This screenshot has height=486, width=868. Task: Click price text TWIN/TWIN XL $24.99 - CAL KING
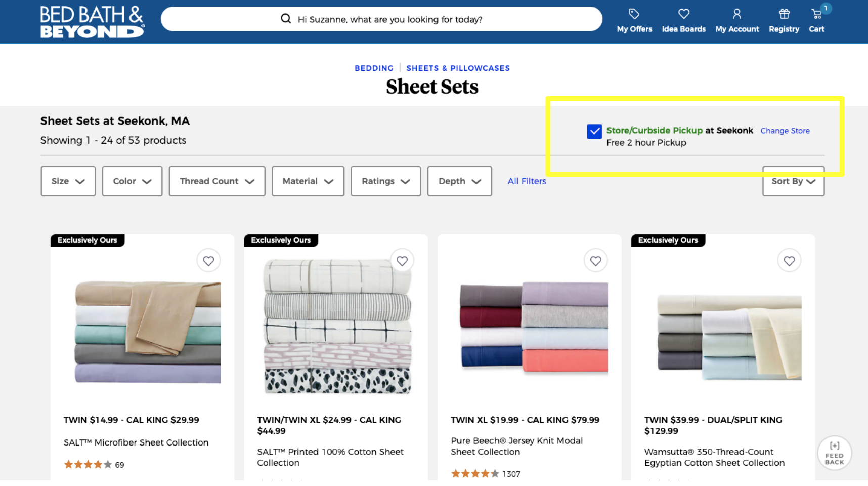pyautogui.click(x=329, y=420)
